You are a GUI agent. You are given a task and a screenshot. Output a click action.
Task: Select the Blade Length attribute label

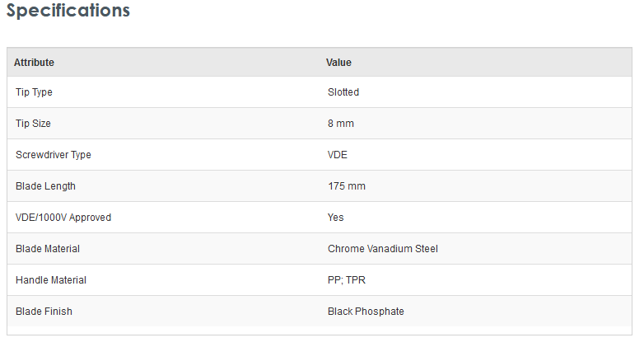pos(45,186)
